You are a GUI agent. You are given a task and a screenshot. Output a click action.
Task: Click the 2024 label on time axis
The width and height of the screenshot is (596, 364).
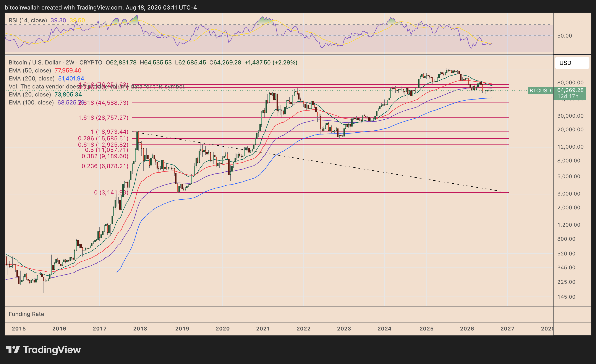[385, 329]
